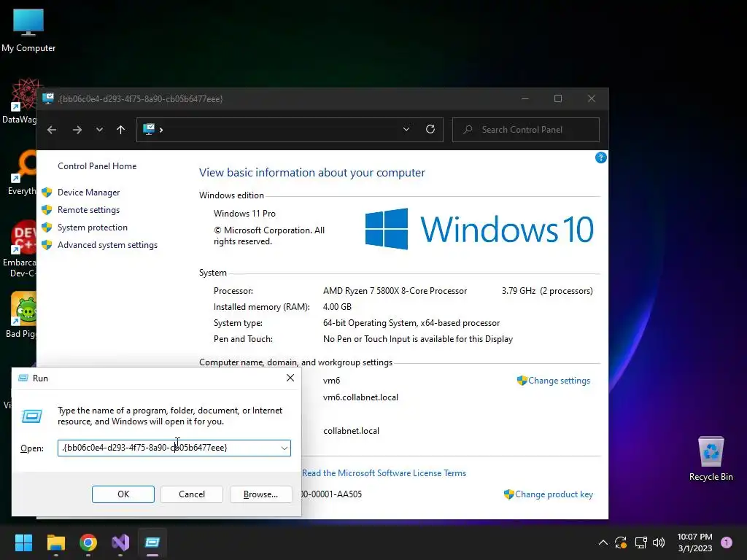
Task: Open My Computer desktop icon
Action: point(28,30)
